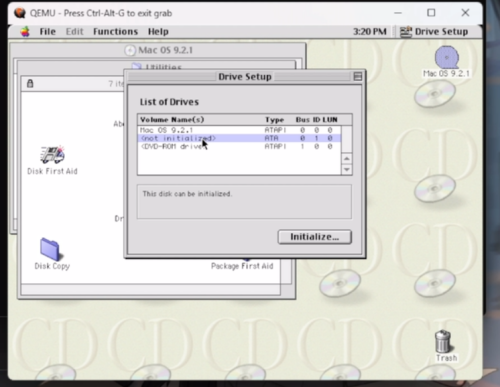Click the Type column header
The width and height of the screenshot is (500, 387).
(x=274, y=120)
